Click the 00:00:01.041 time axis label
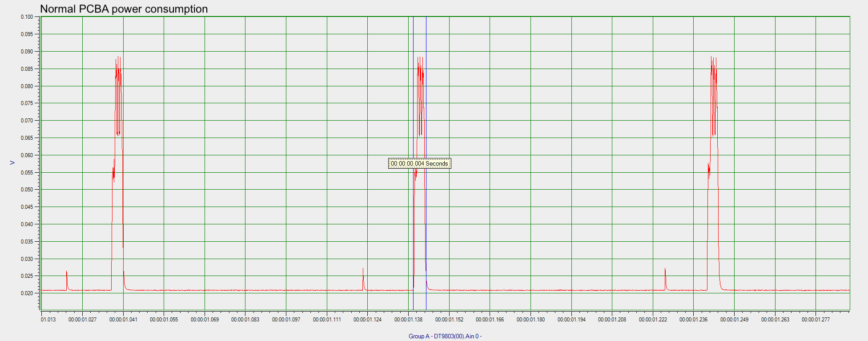Image resolution: width=868 pixels, height=341 pixels. pos(123,320)
